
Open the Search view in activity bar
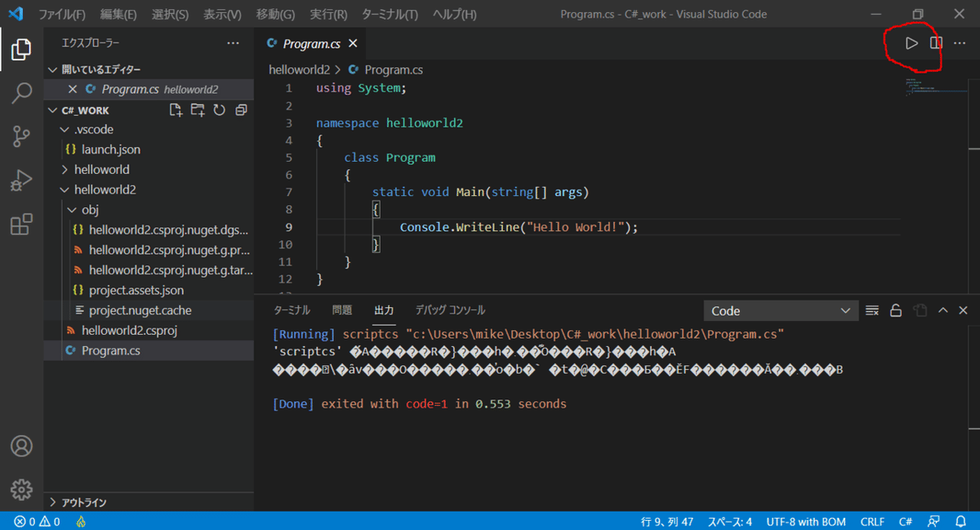click(21, 93)
